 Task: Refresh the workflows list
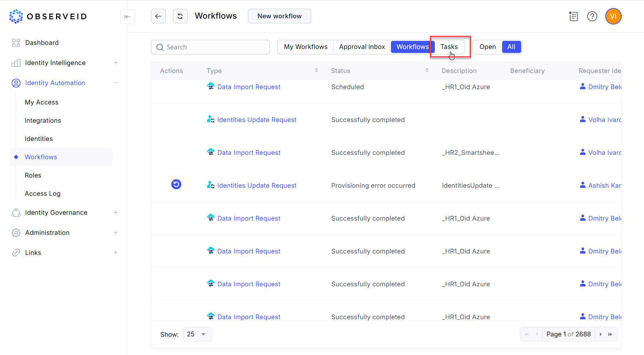pyautogui.click(x=180, y=16)
